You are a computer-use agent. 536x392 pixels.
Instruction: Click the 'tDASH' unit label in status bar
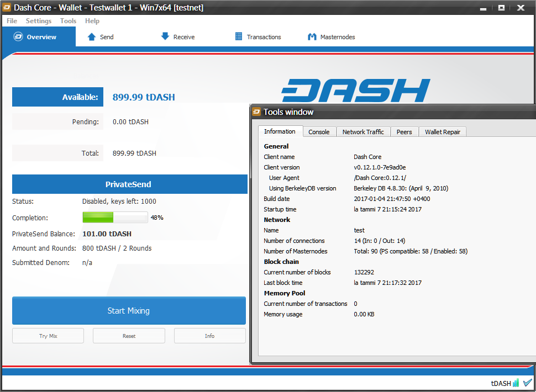[501, 383]
